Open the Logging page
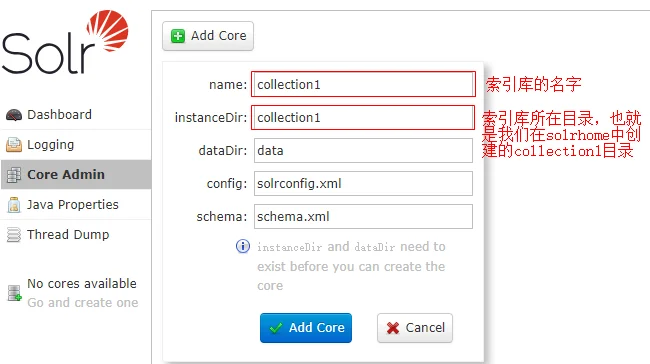The width and height of the screenshot is (650, 364). point(76,145)
